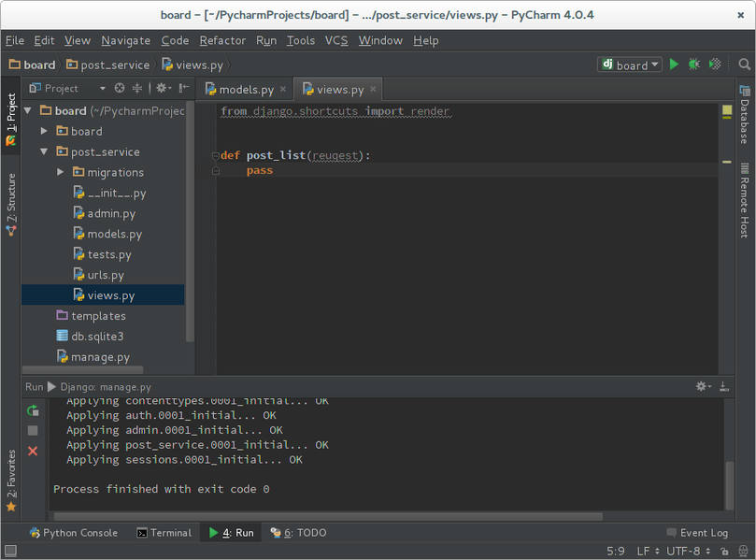Toggle the 4: Run tool window
This screenshot has width=756, height=560.
232,533
